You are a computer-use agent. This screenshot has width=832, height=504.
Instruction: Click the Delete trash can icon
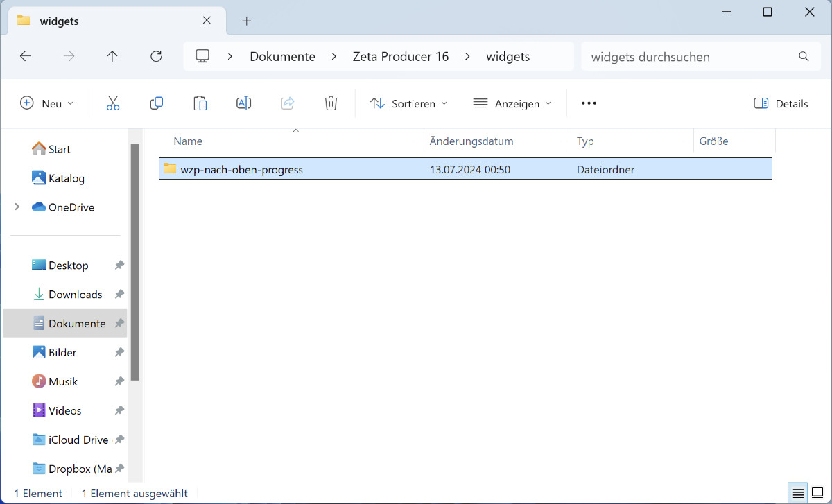point(331,103)
